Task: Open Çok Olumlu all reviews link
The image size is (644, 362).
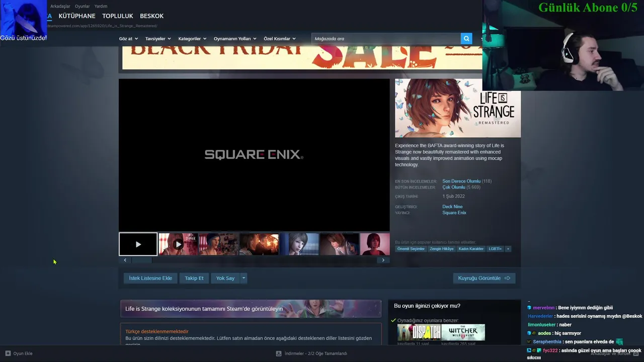Action: 454,187
